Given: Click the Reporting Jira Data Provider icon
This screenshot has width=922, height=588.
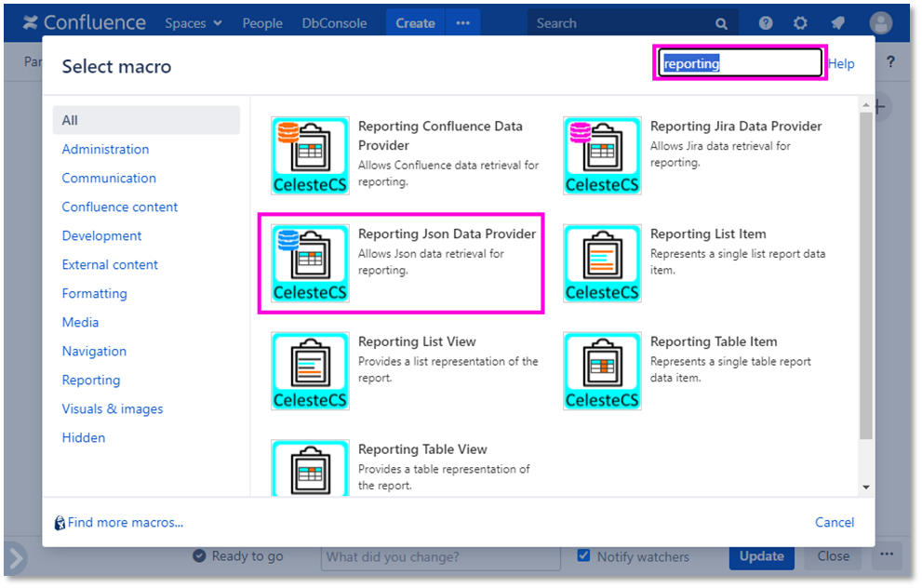Looking at the screenshot, I should (x=602, y=155).
